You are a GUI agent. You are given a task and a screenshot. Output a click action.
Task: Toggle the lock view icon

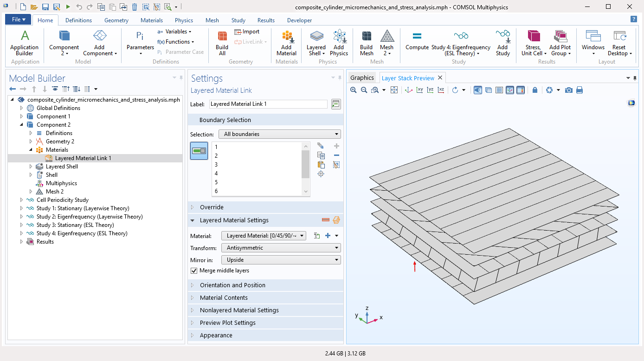[535, 90]
